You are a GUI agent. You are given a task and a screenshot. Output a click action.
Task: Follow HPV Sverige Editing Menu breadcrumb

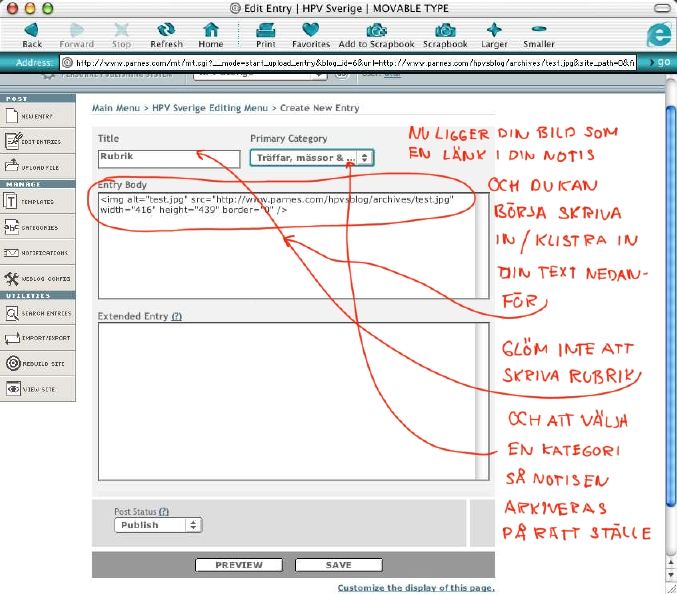(x=210, y=108)
